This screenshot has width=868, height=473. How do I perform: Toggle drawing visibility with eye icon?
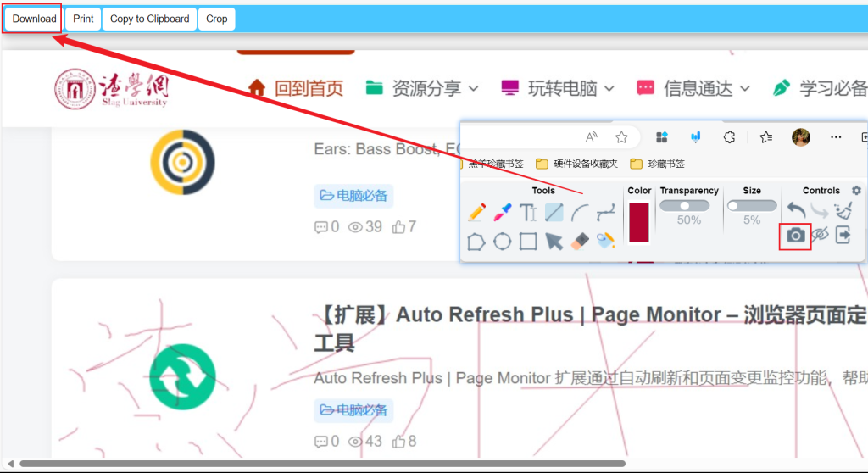pos(820,235)
